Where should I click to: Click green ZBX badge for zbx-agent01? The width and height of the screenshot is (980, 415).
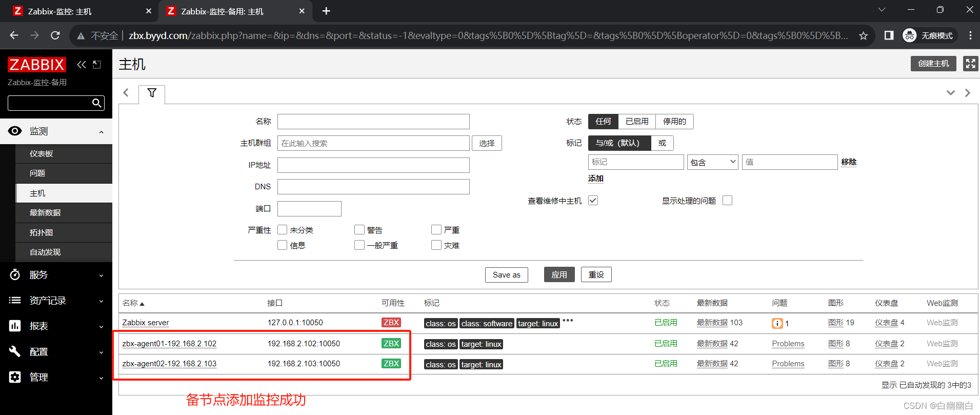pos(391,344)
